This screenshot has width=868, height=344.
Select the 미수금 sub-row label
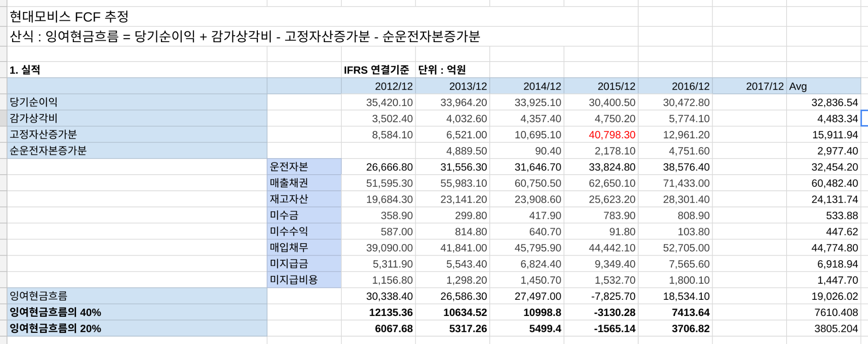(x=304, y=215)
